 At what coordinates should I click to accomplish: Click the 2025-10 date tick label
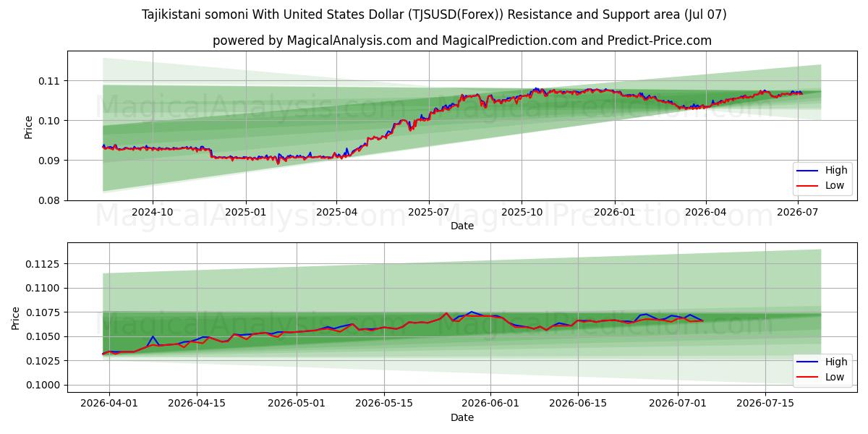tap(522, 212)
